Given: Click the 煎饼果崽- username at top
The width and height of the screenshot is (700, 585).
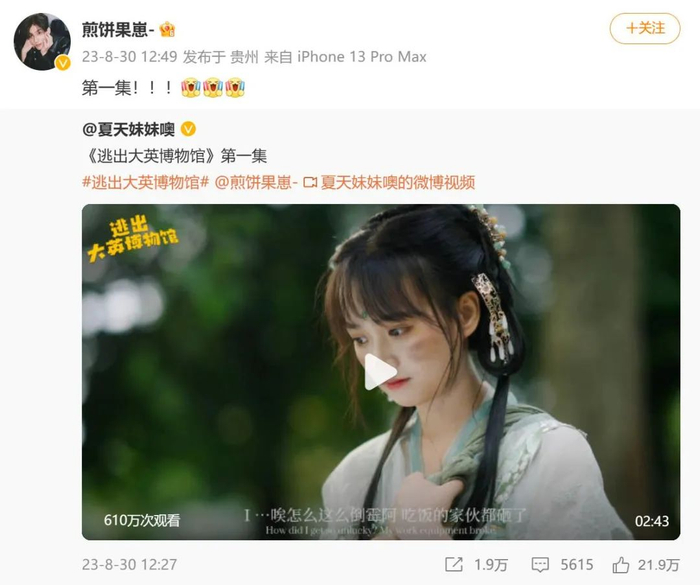Looking at the screenshot, I should 118,30.
